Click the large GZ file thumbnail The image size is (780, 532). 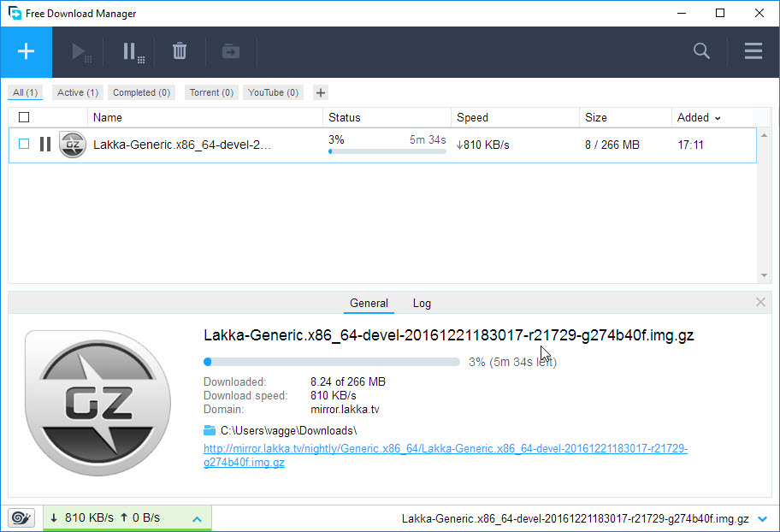point(98,403)
